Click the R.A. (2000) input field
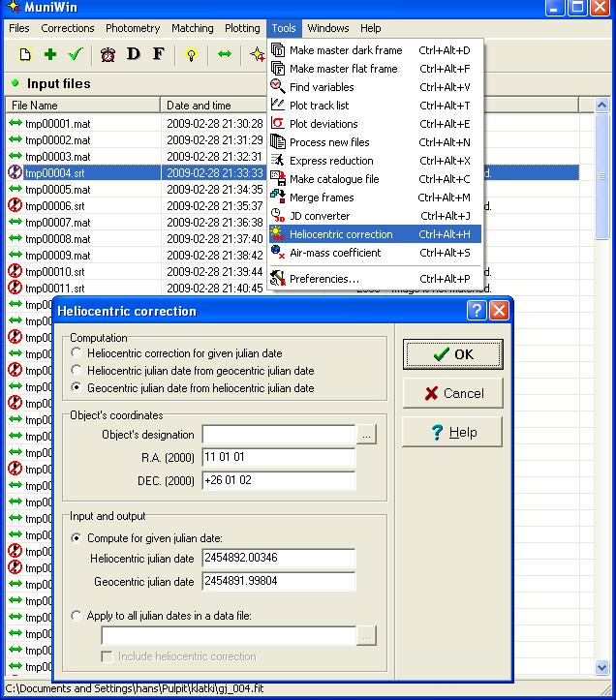Screen dimensions: 616x700 278,459
